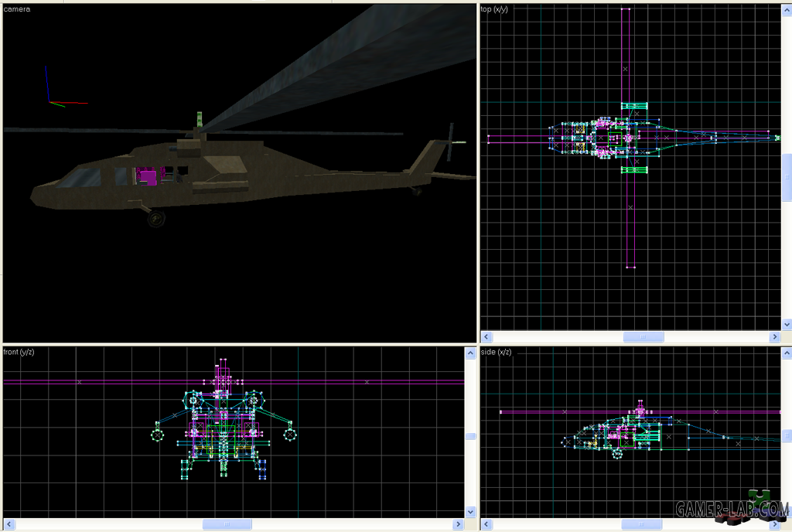Click the XYZ axis gizmo in camera view
The width and height of the screenshot is (792, 532).
[x=66, y=87]
